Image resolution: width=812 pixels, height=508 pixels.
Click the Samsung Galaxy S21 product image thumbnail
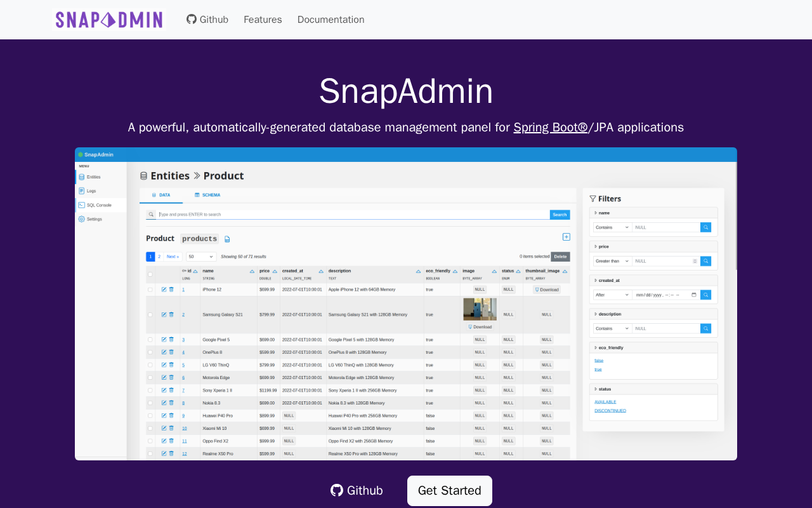480,309
